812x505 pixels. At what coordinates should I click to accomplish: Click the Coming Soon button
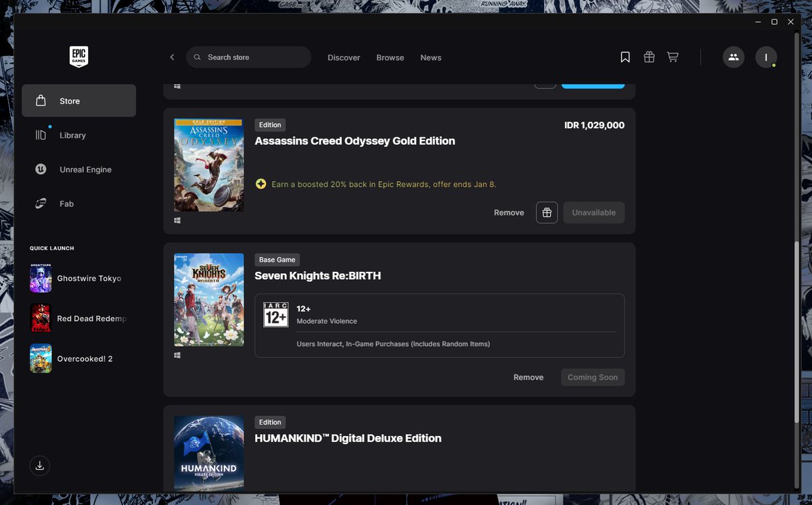coord(593,377)
